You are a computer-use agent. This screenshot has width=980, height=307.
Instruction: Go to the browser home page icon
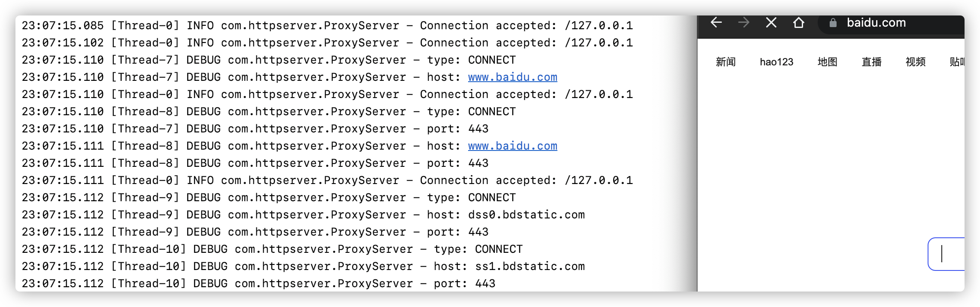(799, 22)
